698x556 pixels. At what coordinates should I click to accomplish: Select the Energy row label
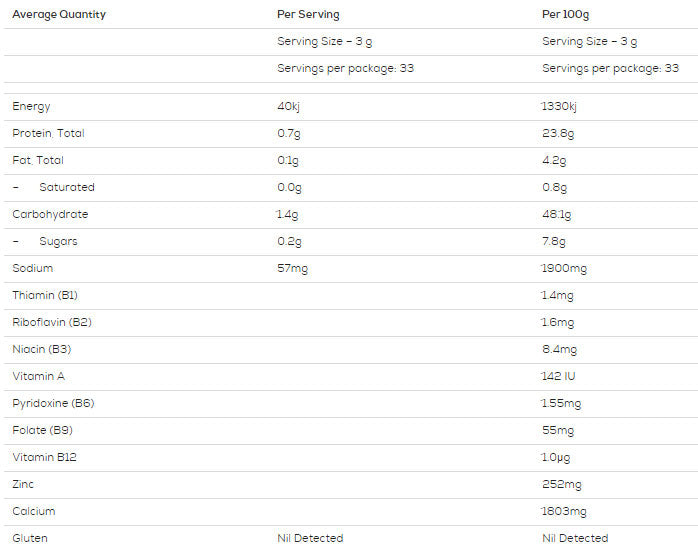pyautogui.click(x=31, y=107)
